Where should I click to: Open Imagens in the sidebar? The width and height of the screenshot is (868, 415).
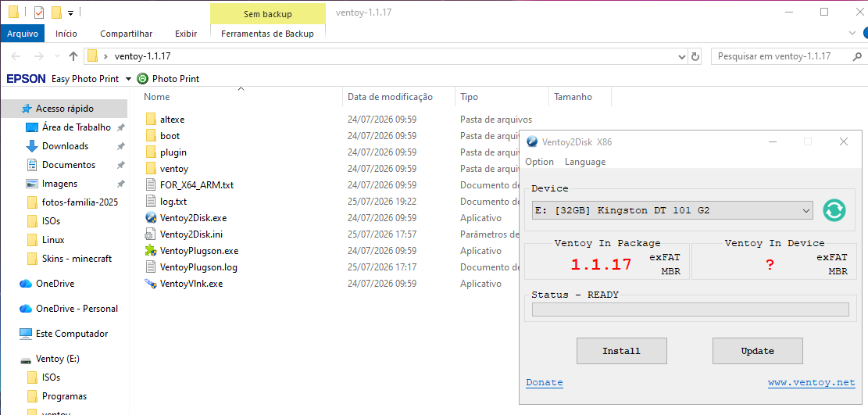pyautogui.click(x=60, y=184)
